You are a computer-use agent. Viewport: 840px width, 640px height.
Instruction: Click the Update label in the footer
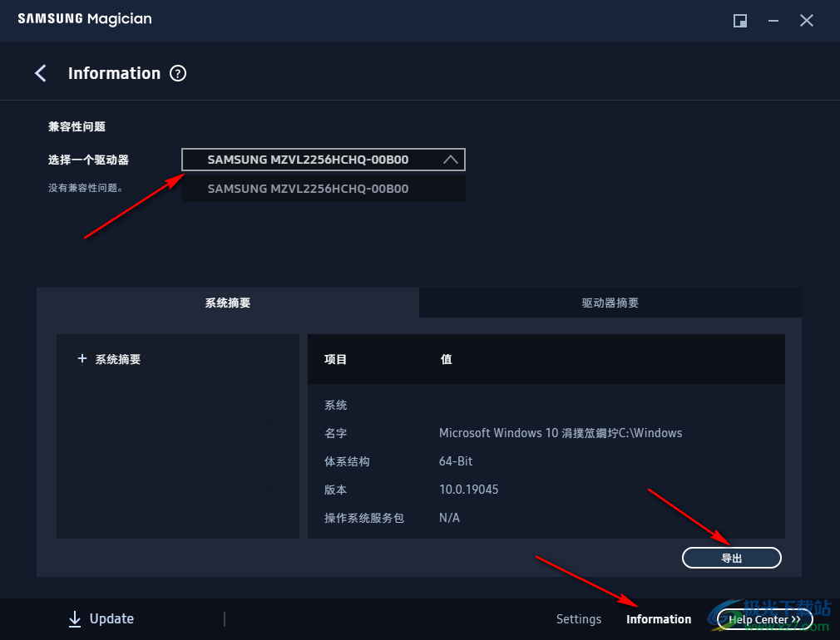coord(111,618)
